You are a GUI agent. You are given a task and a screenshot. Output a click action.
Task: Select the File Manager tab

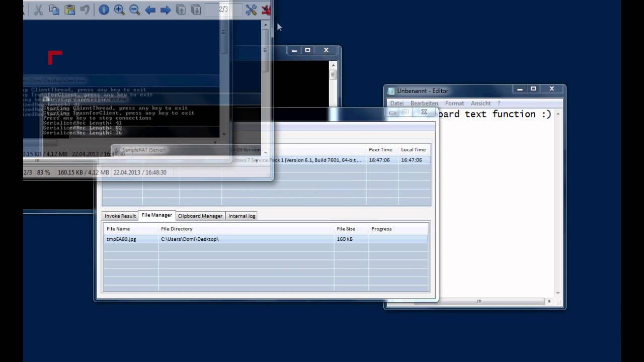[157, 215]
